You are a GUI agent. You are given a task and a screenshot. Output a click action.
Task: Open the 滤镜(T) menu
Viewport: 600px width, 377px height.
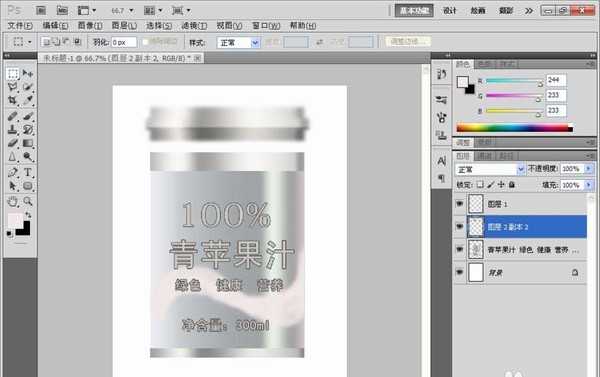click(194, 26)
